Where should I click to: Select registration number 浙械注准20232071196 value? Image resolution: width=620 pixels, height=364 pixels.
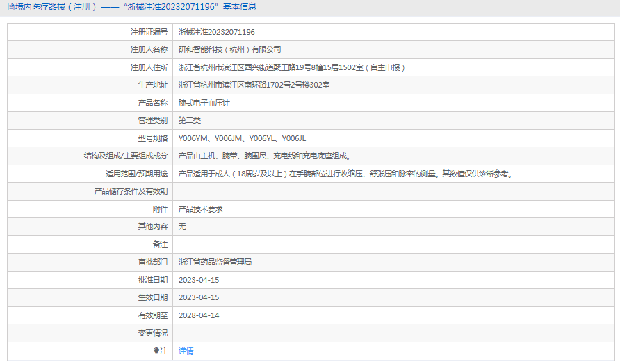(x=217, y=32)
